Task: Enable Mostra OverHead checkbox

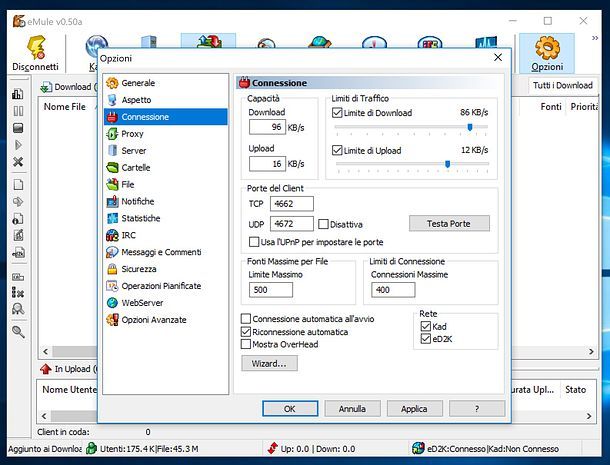Action: point(246,344)
